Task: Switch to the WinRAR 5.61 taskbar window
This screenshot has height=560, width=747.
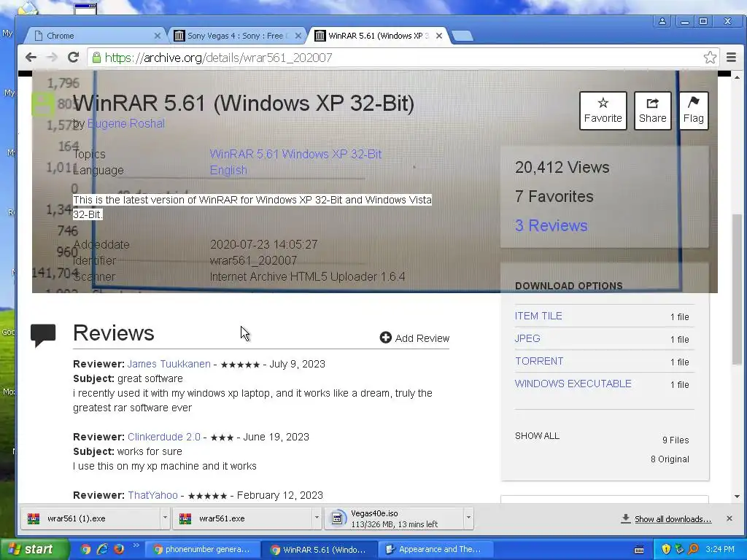Action: pos(320,550)
